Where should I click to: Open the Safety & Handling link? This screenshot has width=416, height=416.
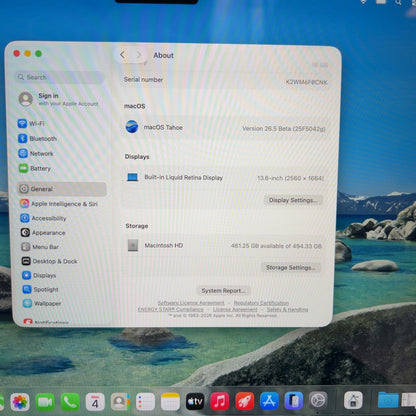287,309
